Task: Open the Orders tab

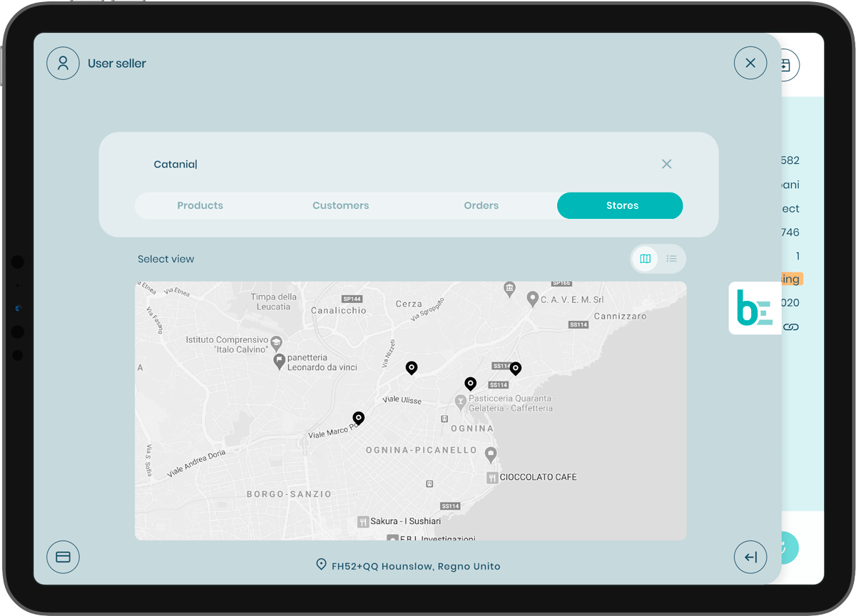Action: pos(481,205)
